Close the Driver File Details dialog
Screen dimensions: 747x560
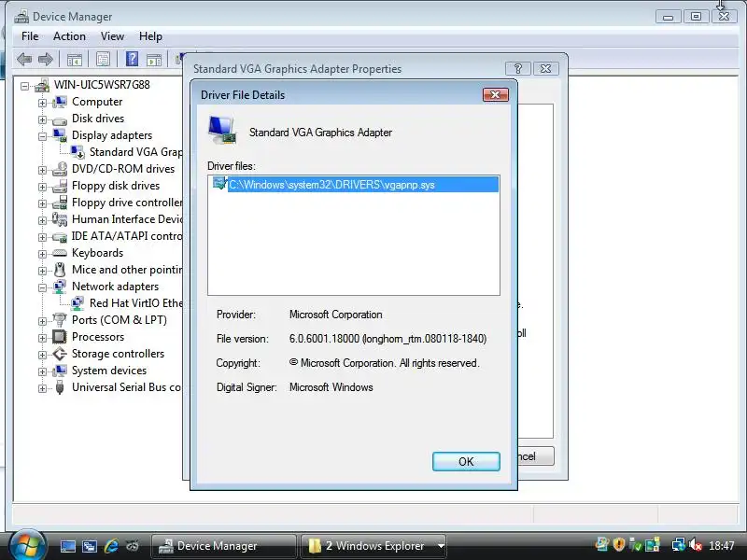pos(496,94)
